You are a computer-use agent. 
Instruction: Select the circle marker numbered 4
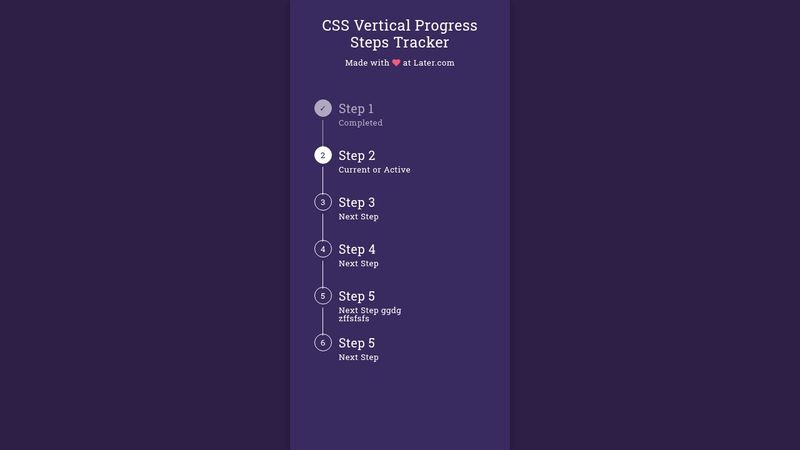tap(322, 249)
